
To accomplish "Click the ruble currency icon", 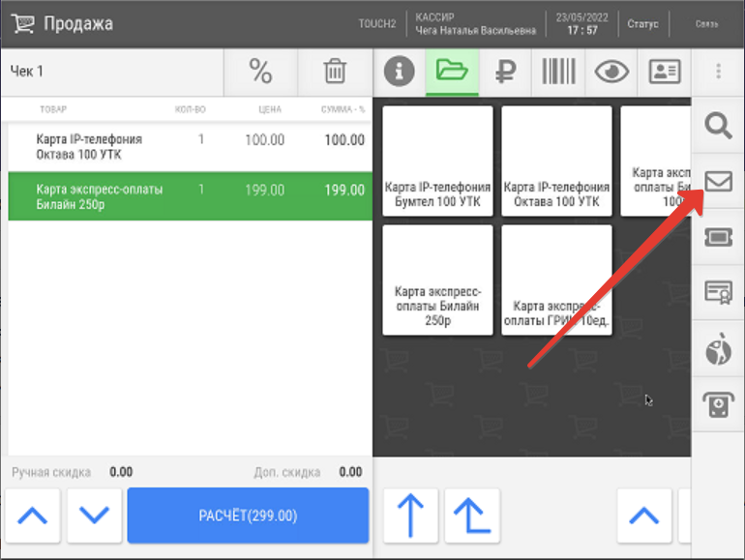I will click(505, 72).
